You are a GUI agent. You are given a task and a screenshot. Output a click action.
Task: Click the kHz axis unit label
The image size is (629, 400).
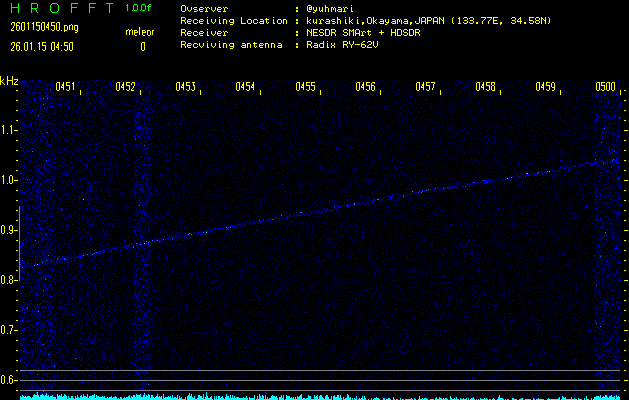[9, 81]
